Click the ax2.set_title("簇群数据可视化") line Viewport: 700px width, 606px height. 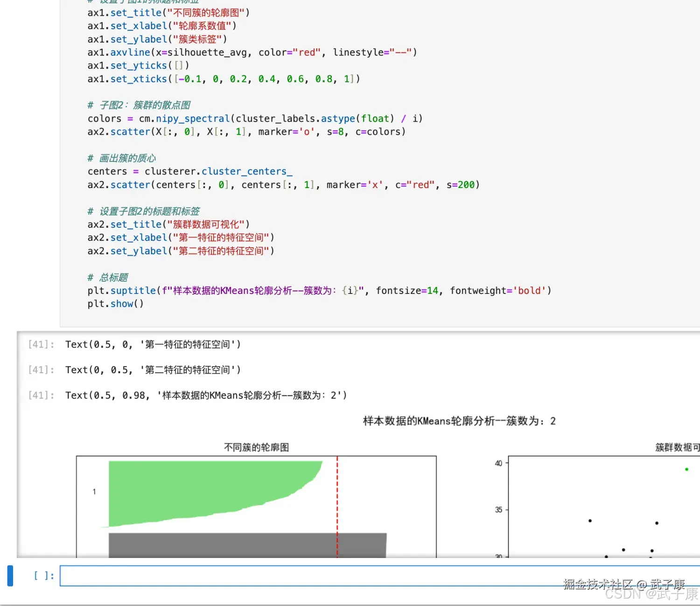coord(168,224)
